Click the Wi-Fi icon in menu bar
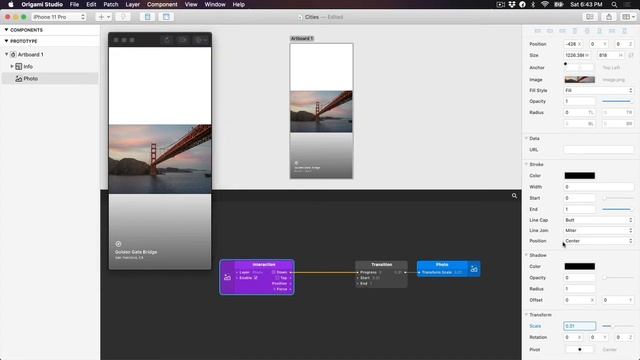The image size is (640, 360). [545, 4]
